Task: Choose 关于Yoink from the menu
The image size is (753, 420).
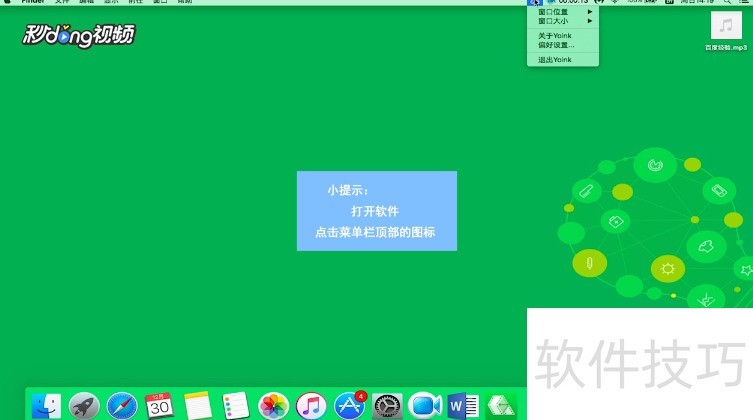Action: pyautogui.click(x=563, y=36)
